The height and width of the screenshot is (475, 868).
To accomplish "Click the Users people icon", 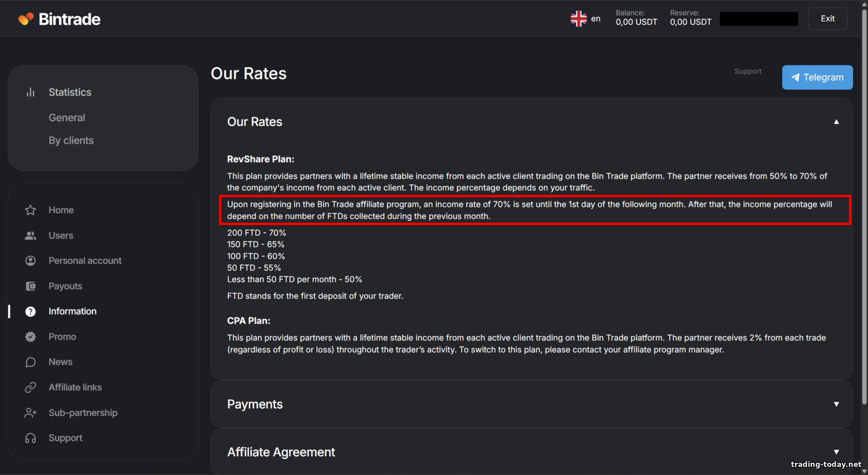I will coord(31,236).
